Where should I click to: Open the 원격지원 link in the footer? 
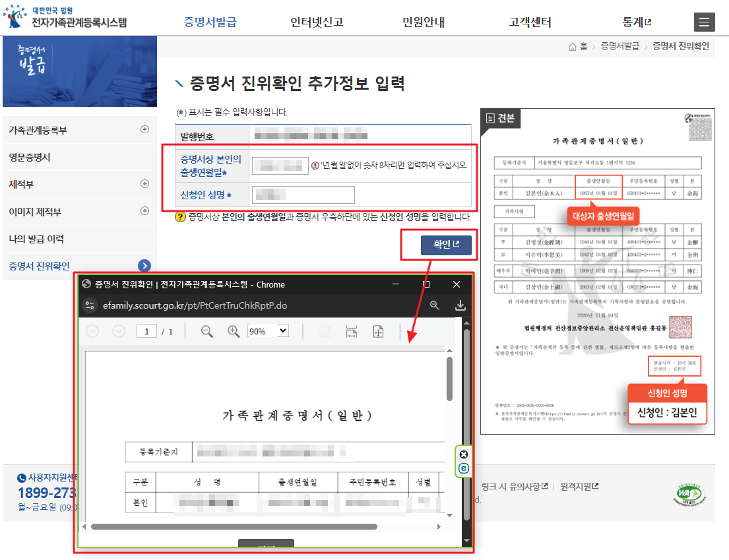[577, 485]
